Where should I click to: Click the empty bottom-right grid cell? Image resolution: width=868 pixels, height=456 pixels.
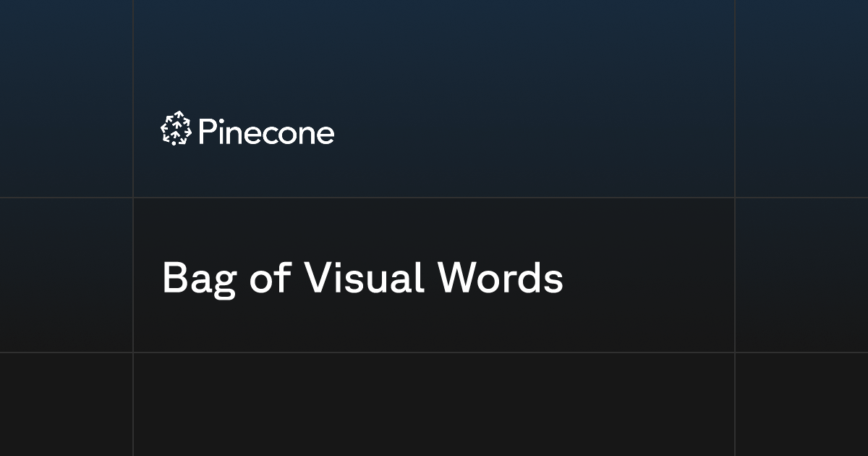click(801, 404)
